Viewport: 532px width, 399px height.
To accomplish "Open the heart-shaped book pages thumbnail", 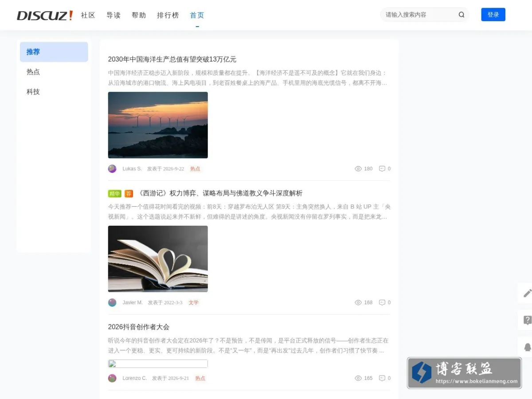I will pyautogui.click(x=158, y=259).
